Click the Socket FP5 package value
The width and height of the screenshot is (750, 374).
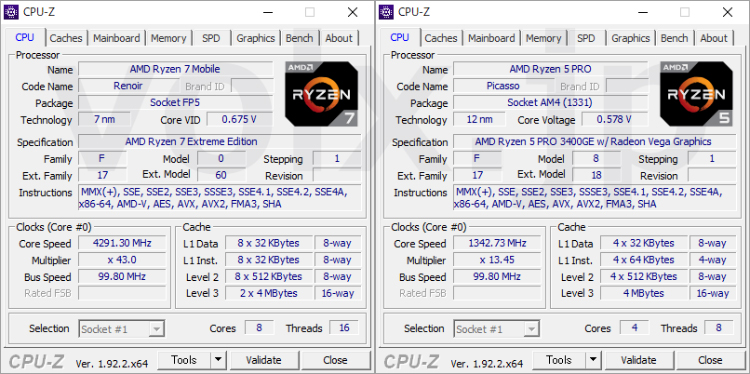coord(175,103)
